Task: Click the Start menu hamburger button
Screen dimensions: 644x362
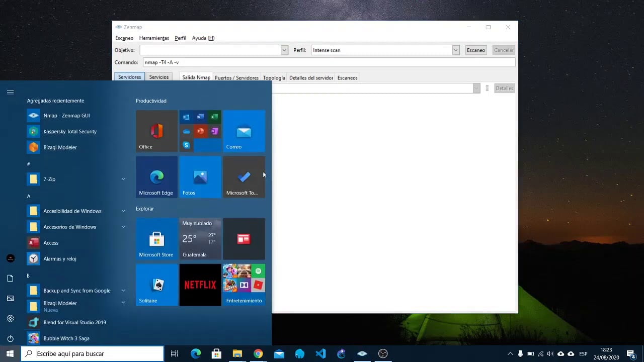Action: point(10,92)
